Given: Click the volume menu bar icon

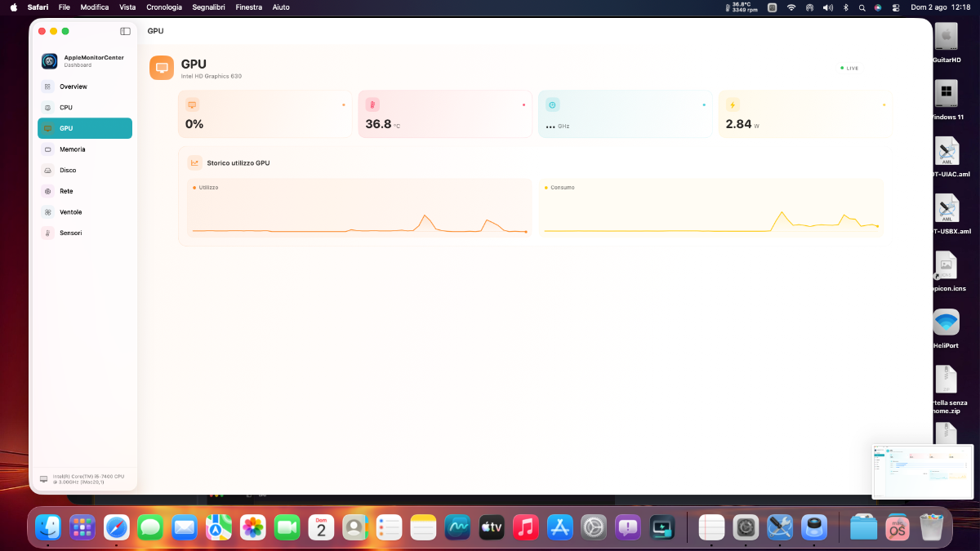Looking at the screenshot, I should (828, 7).
